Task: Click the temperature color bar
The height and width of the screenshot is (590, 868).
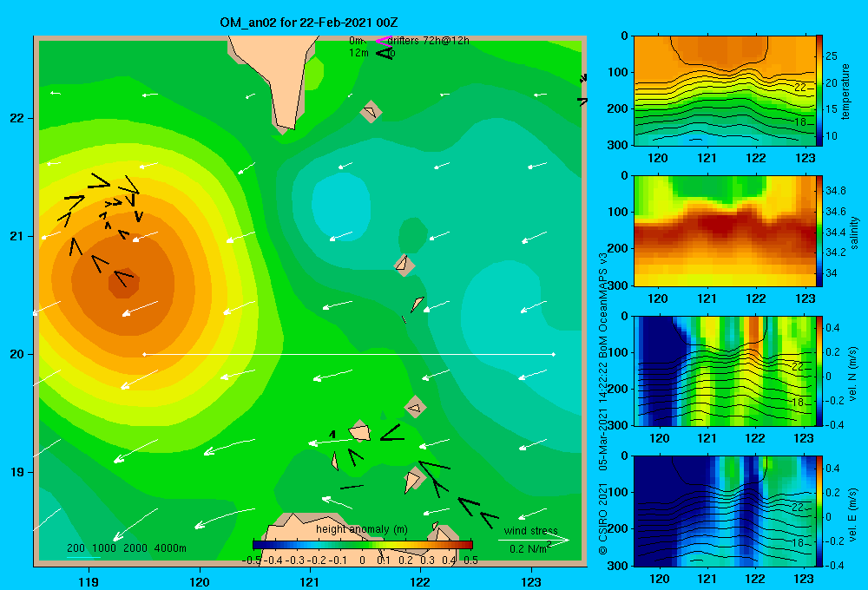Action: (x=819, y=91)
